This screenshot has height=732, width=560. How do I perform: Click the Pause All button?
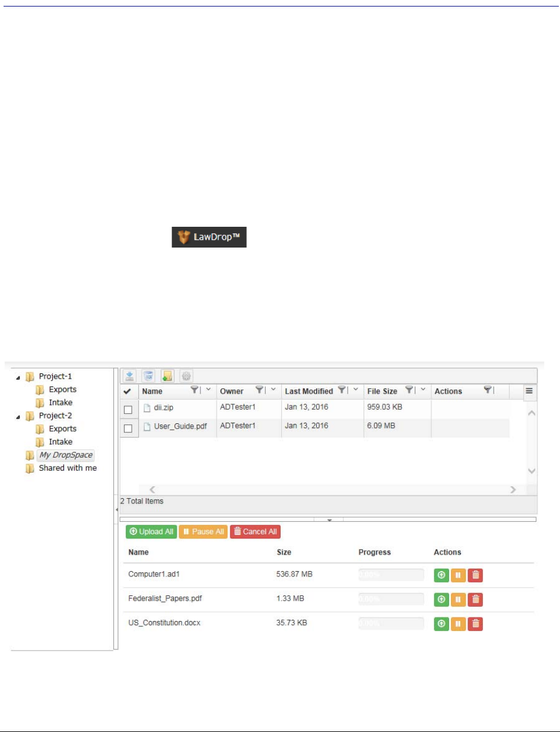pos(203,532)
